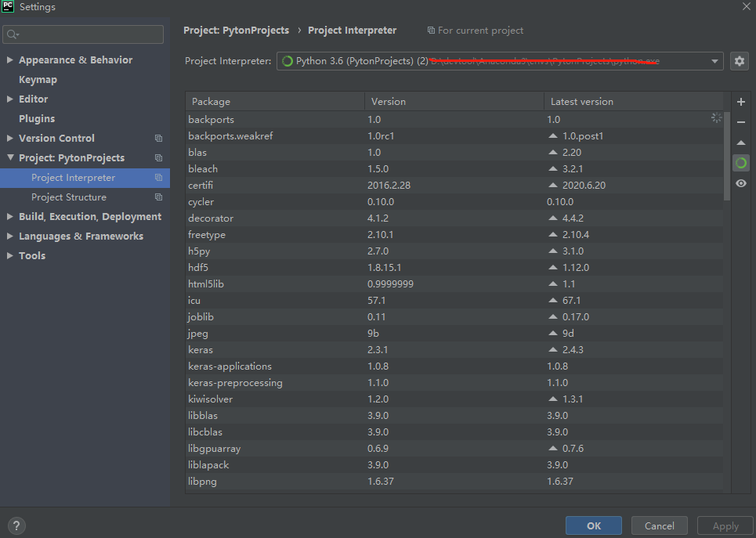
Task: Select the hdf5 package row
Action: point(454,268)
